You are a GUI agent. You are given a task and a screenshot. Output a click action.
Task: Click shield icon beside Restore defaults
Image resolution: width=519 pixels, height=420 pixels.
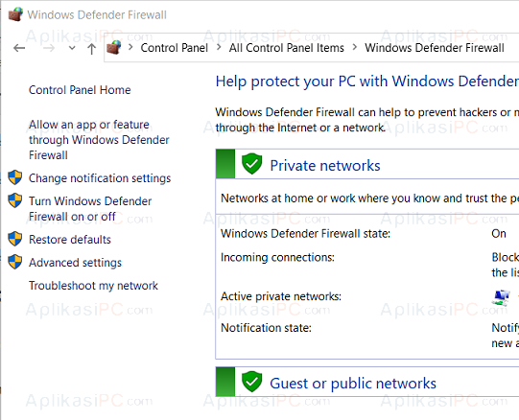(x=15, y=239)
